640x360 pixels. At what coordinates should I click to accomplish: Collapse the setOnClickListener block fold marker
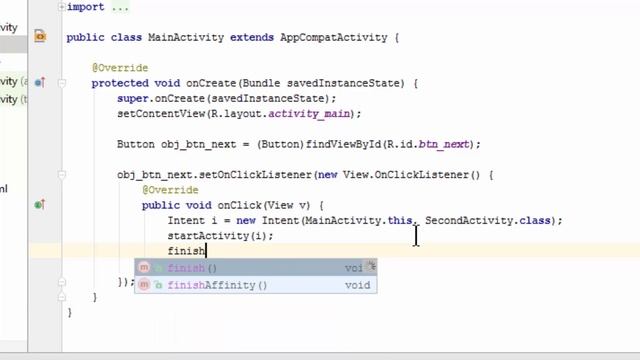pyautogui.click(x=62, y=175)
